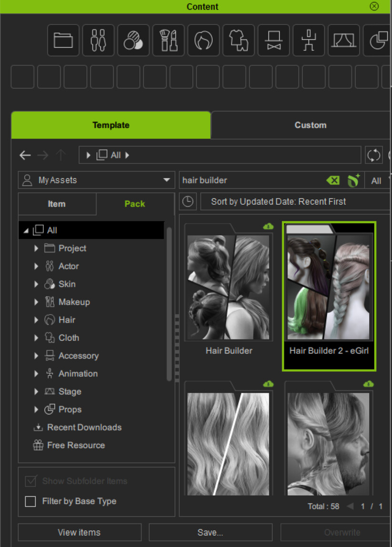
Task: Select the Actor category toolbar icon
Action: click(98, 40)
